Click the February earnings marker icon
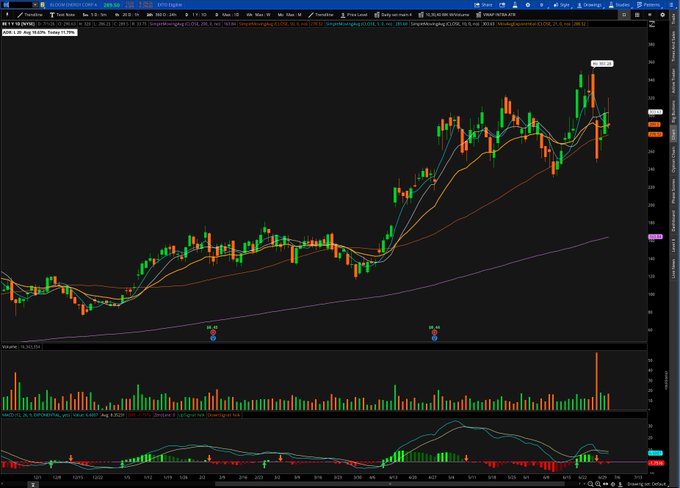 [212, 332]
